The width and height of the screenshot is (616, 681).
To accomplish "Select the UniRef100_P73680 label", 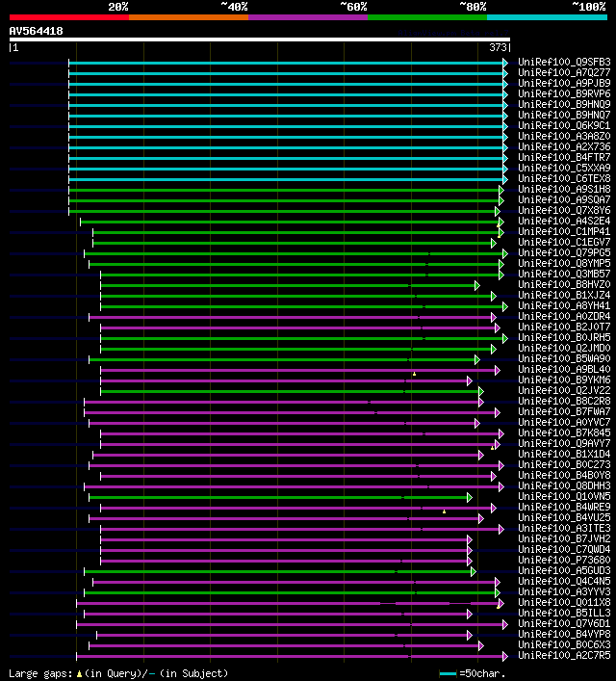I will click(x=564, y=560).
